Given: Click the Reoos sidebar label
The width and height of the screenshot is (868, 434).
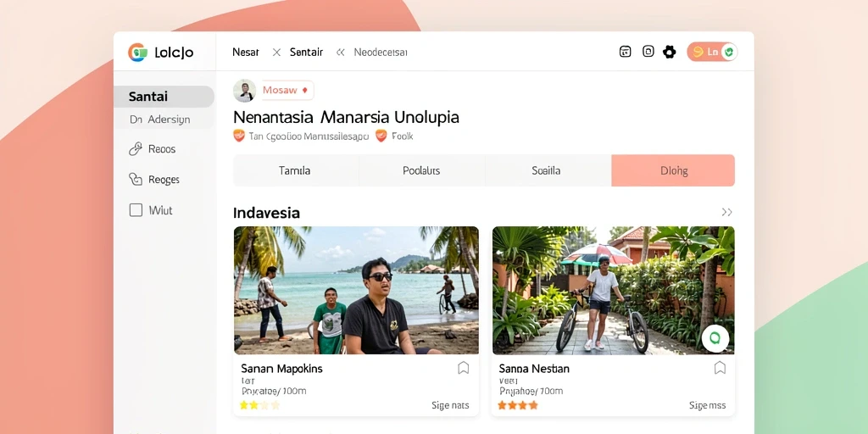Looking at the screenshot, I should 162,149.
